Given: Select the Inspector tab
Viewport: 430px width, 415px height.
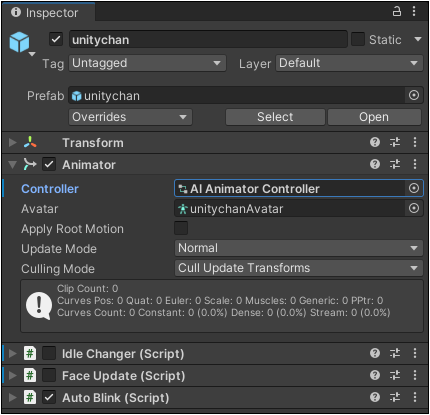Looking at the screenshot, I should (45, 13).
